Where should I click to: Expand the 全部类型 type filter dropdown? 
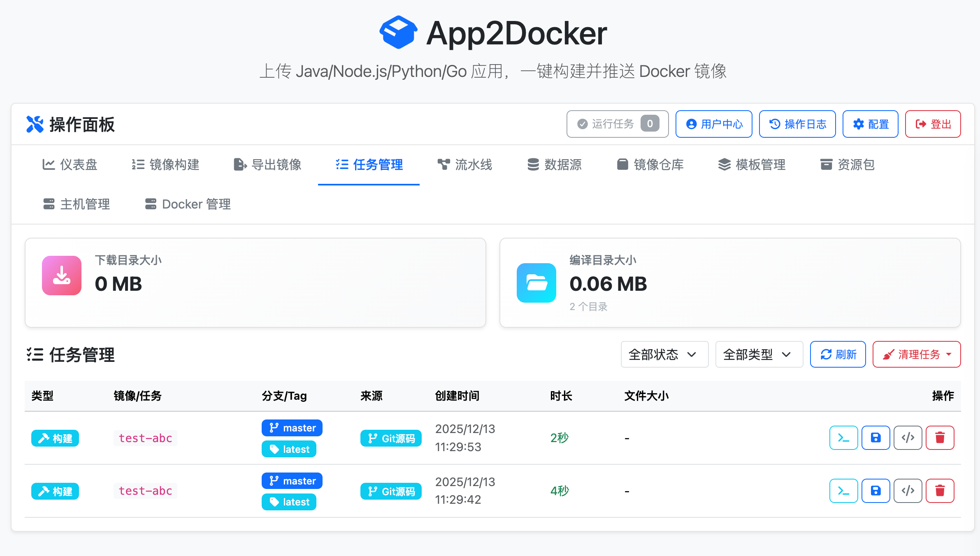point(759,354)
